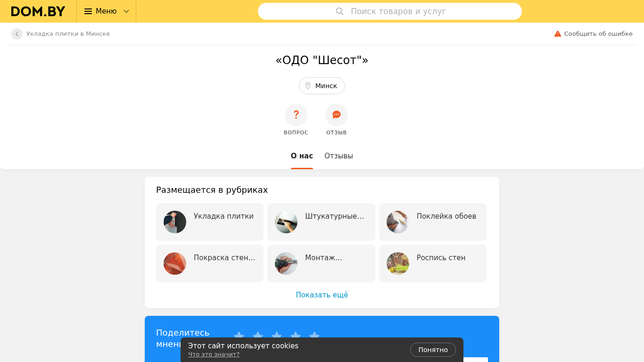This screenshot has height=362, width=644.
Task: Ask a question via ВОПРОС icon
Action: coord(296,115)
